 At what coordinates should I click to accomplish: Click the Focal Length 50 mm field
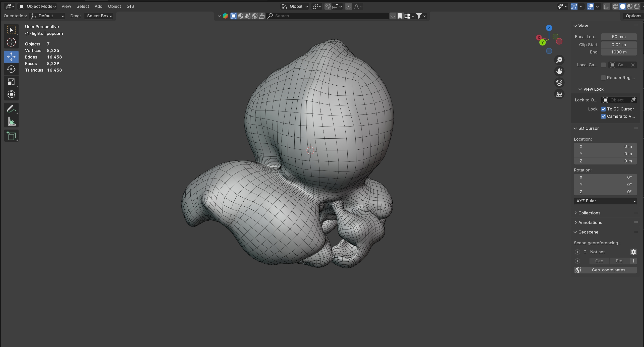(x=618, y=37)
